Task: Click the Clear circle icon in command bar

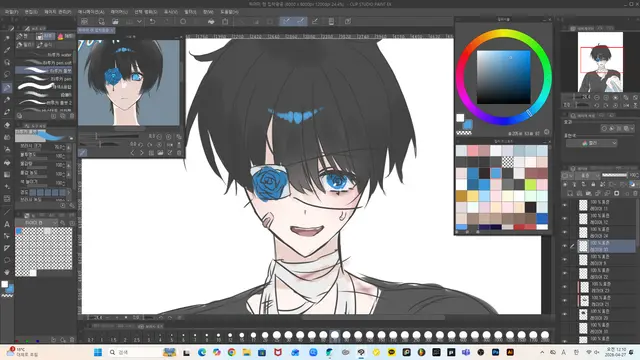Action: pyautogui.click(x=183, y=21)
